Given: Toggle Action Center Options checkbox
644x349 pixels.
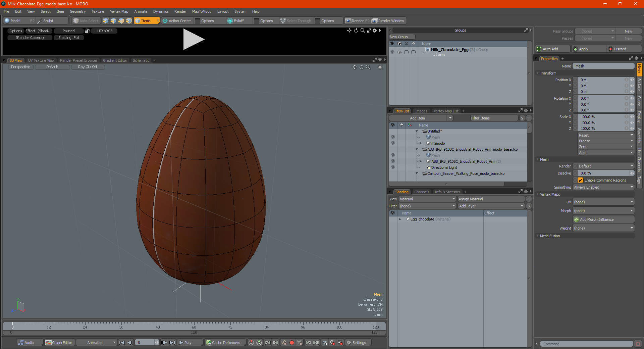Looking at the screenshot, I should coord(198,21).
